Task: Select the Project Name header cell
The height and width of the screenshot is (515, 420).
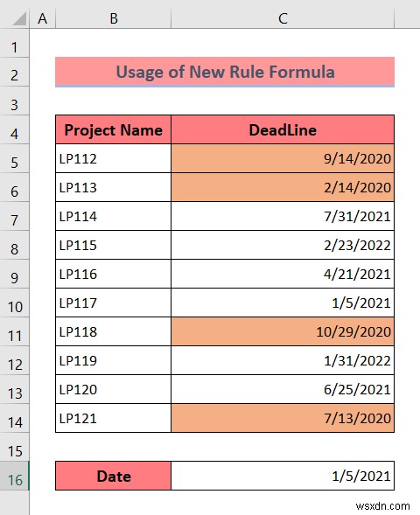Action: click(114, 129)
